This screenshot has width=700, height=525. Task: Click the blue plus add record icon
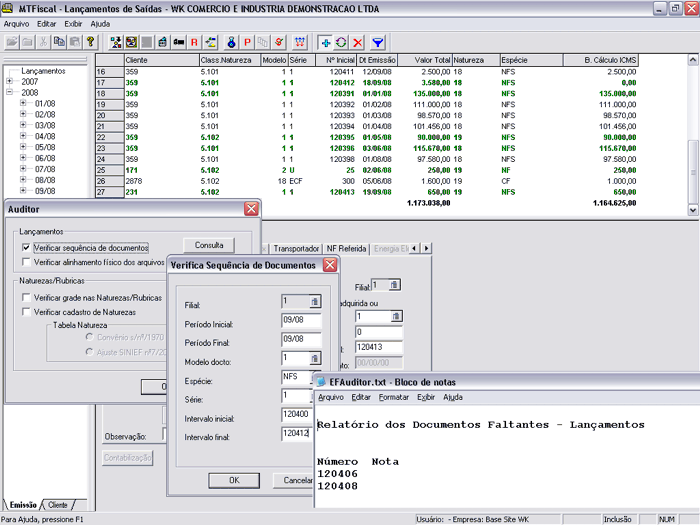click(326, 42)
